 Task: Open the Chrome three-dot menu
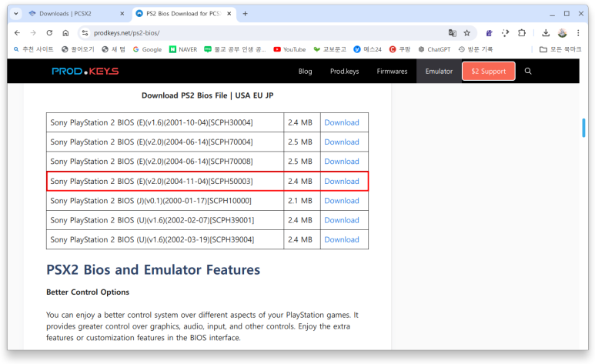point(578,33)
